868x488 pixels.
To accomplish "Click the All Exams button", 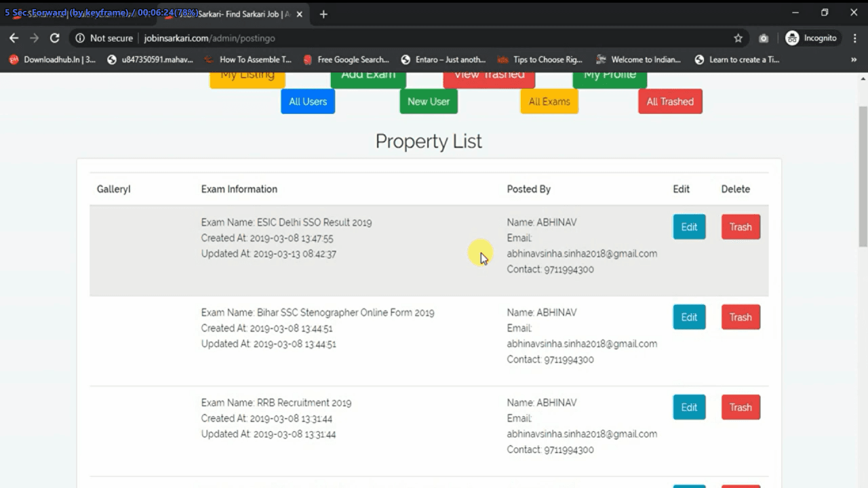I will click(x=549, y=102).
